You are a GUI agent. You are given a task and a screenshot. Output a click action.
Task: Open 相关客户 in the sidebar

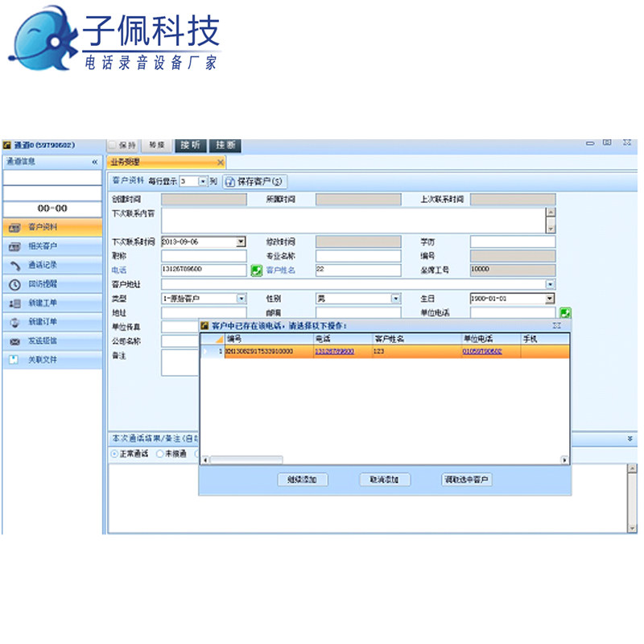43,246
